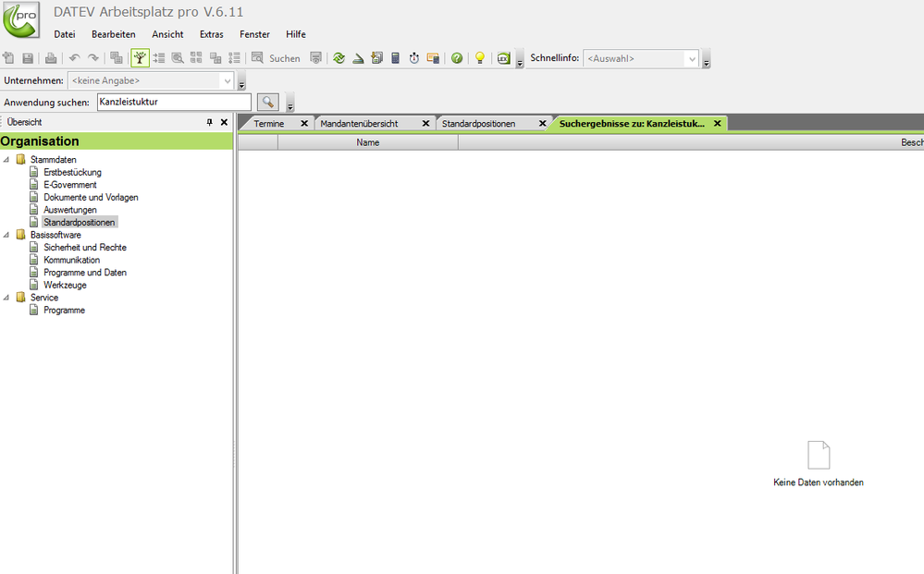The width and height of the screenshot is (924, 574).
Task: Click the yellow lightbulb icon
Action: pyautogui.click(x=480, y=57)
